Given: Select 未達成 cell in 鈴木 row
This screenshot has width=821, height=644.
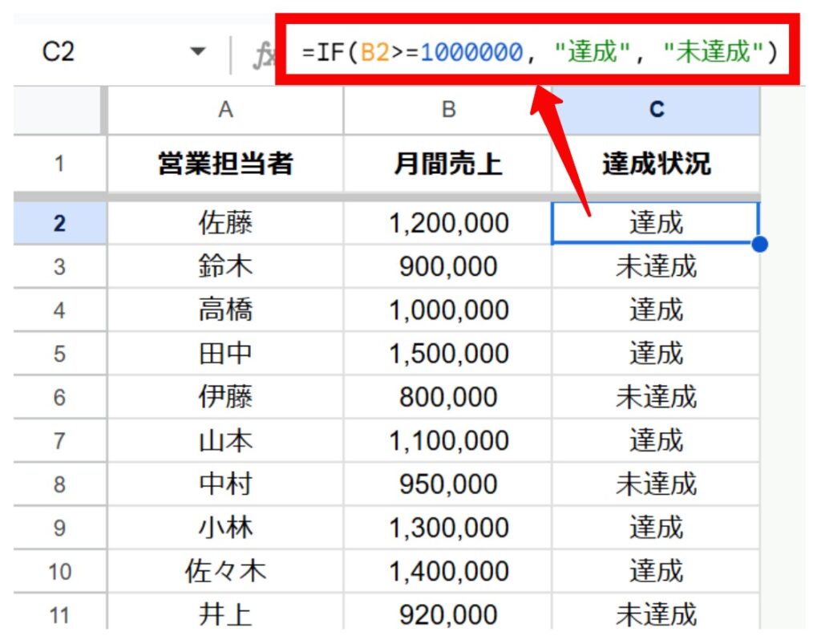Looking at the screenshot, I should coord(656,266).
